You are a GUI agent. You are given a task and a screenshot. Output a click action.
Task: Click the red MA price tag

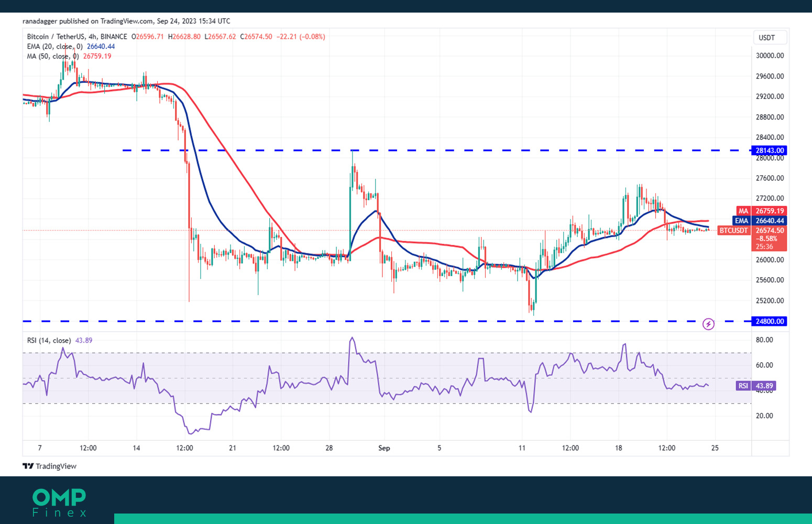point(761,211)
